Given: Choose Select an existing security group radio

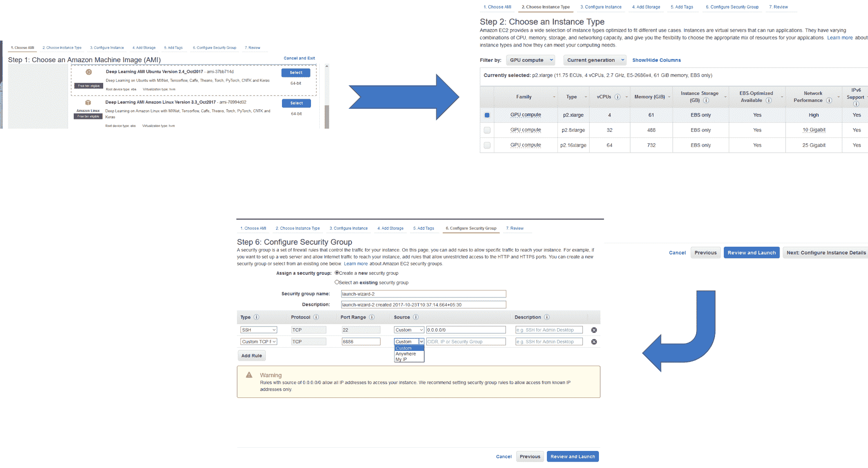Looking at the screenshot, I should click(337, 282).
